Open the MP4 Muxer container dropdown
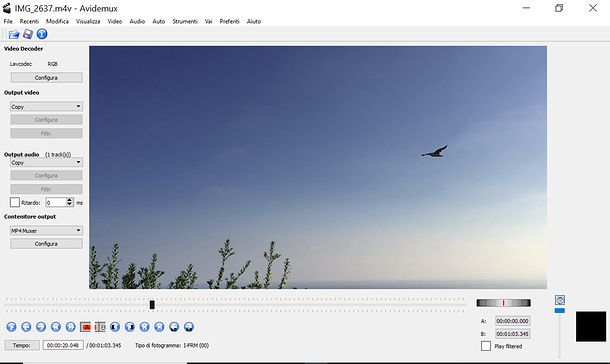 click(x=46, y=230)
